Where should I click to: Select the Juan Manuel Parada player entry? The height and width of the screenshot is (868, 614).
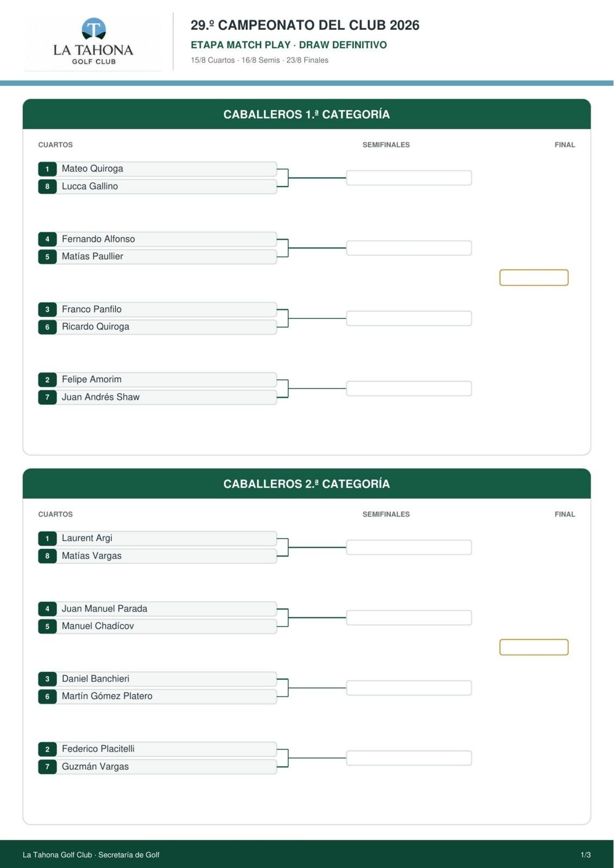tap(157, 609)
